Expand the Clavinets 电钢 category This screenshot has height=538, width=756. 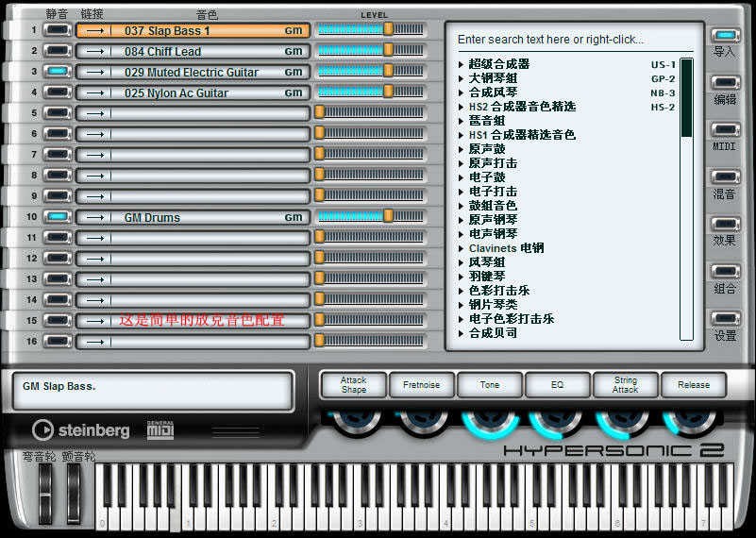462,248
